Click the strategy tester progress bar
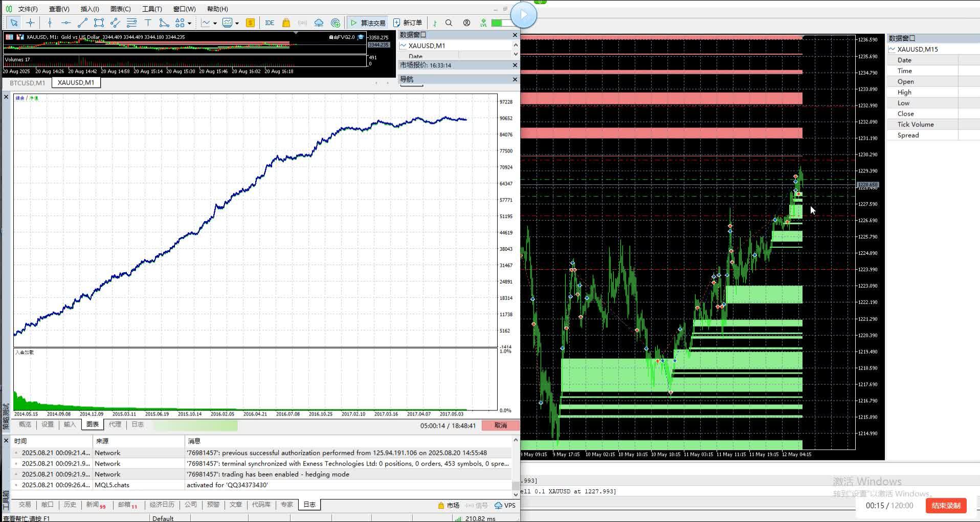The height and width of the screenshot is (522, 980). coord(195,425)
